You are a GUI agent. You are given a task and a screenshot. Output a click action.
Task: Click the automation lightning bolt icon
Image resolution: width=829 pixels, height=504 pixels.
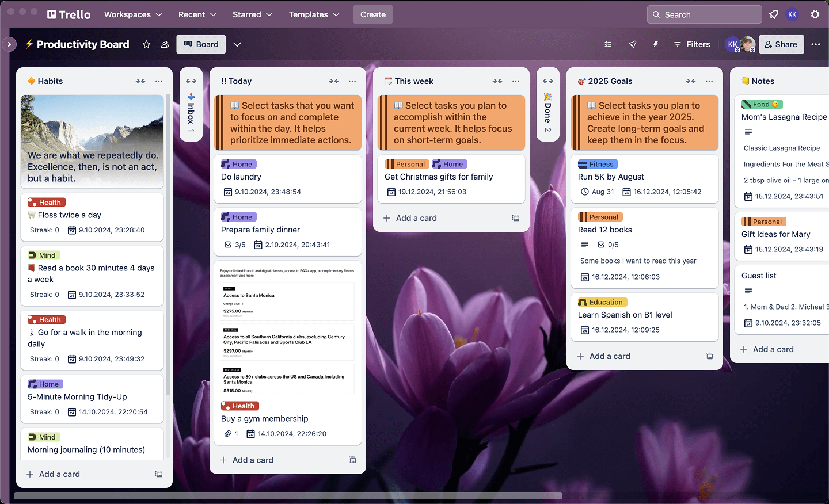[655, 44]
